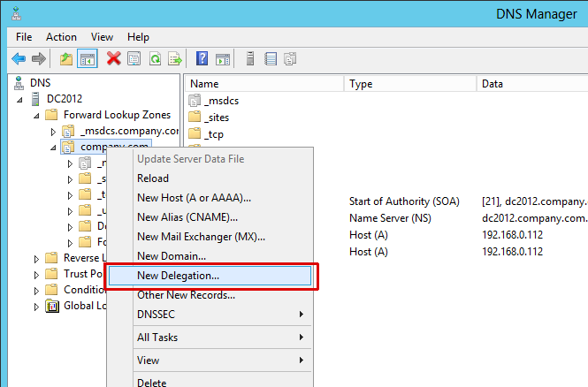Click the red X Delete toolbar icon
The width and height of the screenshot is (588, 387).
[113, 59]
